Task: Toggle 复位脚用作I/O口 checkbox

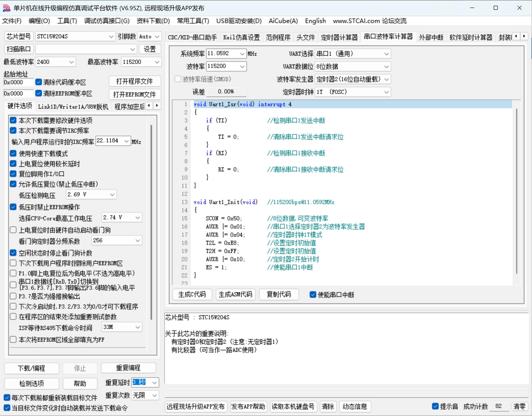Action: coord(13,174)
